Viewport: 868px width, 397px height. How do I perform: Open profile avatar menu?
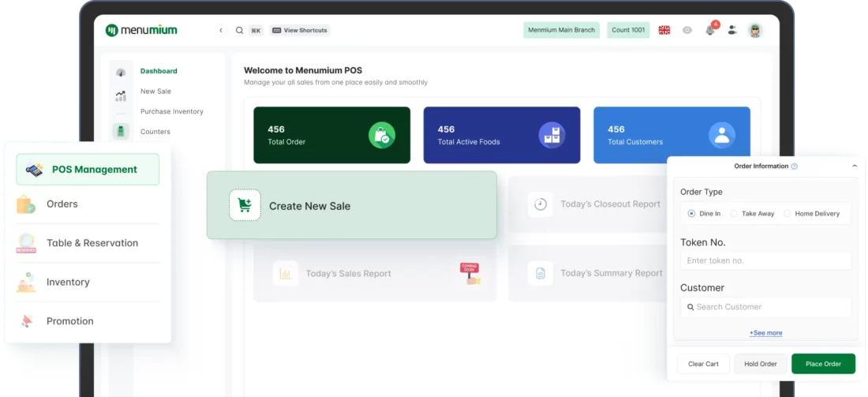[x=755, y=30]
